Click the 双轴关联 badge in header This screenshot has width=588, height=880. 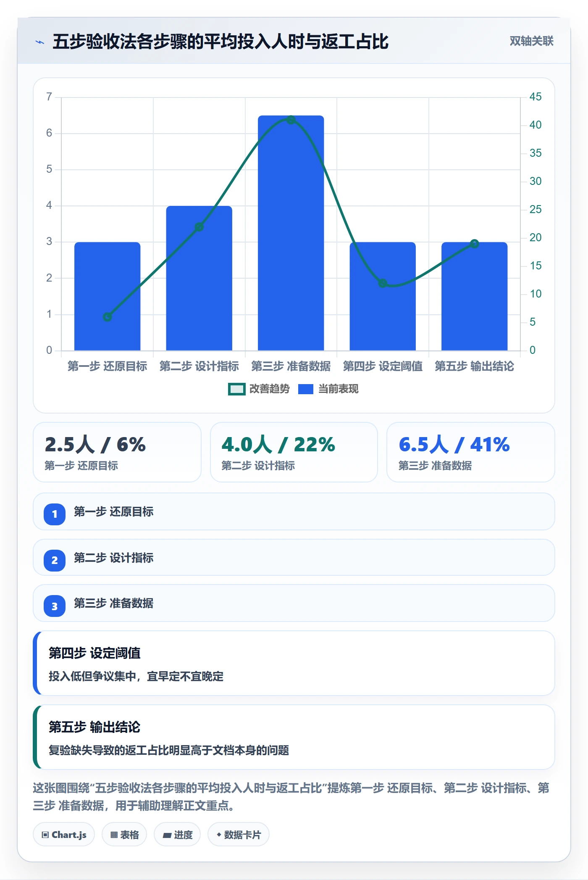pyautogui.click(x=531, y=41)
